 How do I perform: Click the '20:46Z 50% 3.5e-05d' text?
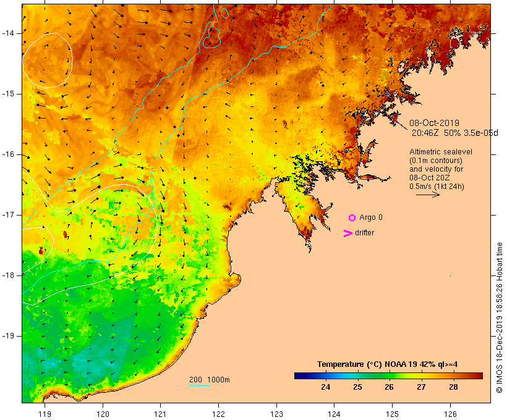coord(454,133)
